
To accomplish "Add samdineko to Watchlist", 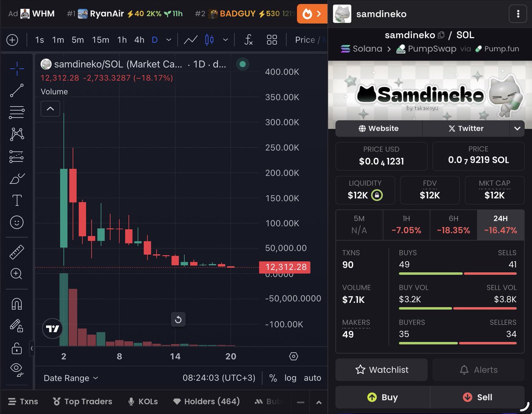I will (x=382, y=370).
